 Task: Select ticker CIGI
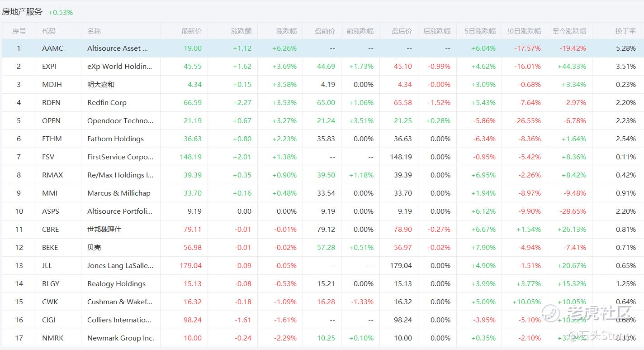tap(49, 320)
